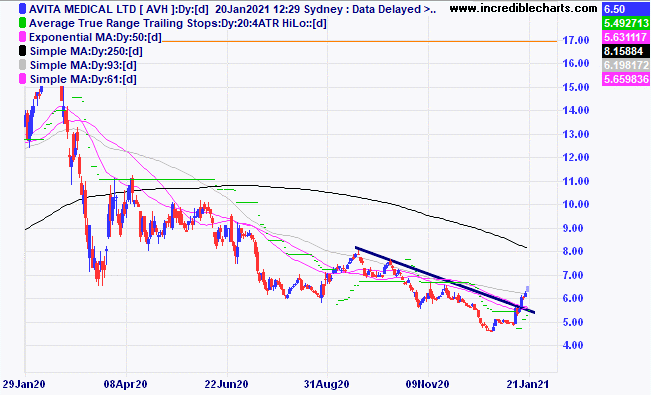This screenshot has height=395, width=651.
Task: Click the magenta Simple MA 61 legend swatch
Action: point(22,79)
